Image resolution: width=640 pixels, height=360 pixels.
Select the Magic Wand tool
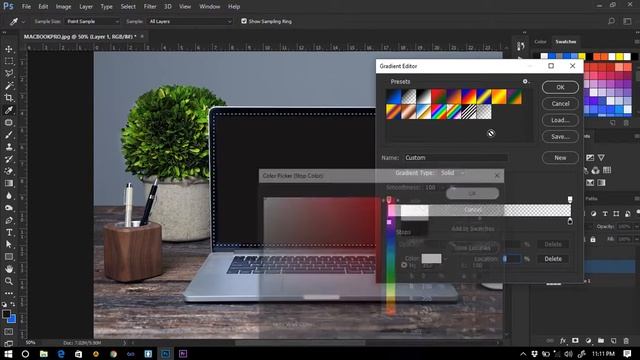coord(9,86)
